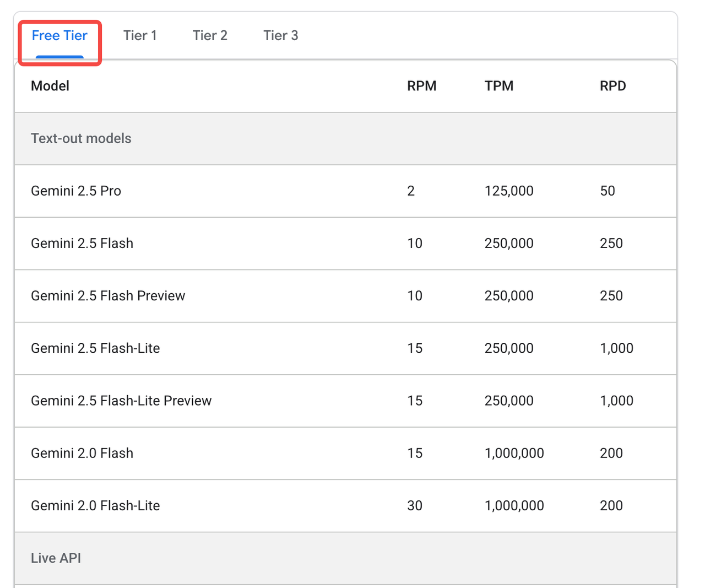
Task: Select the Free Tier tab
Action: (x=59, y=36)
